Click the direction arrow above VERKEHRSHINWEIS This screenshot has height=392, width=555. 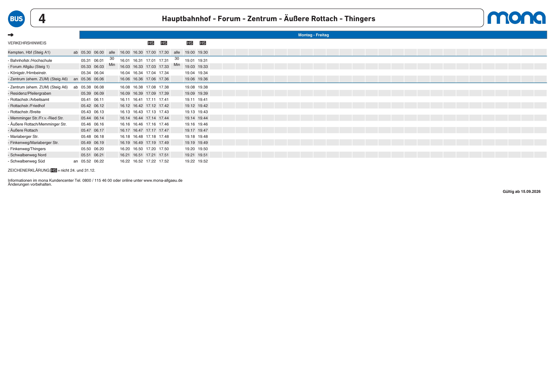click(11, 35)
